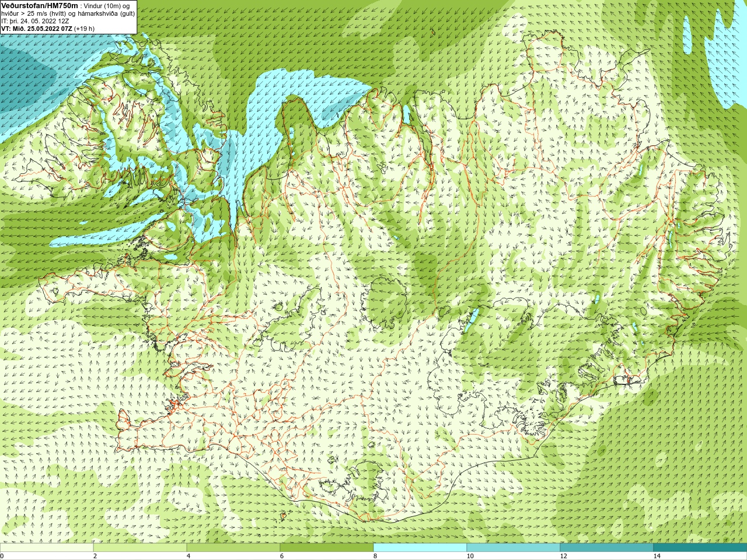Click the legend scale label "8"

(375, 556)
